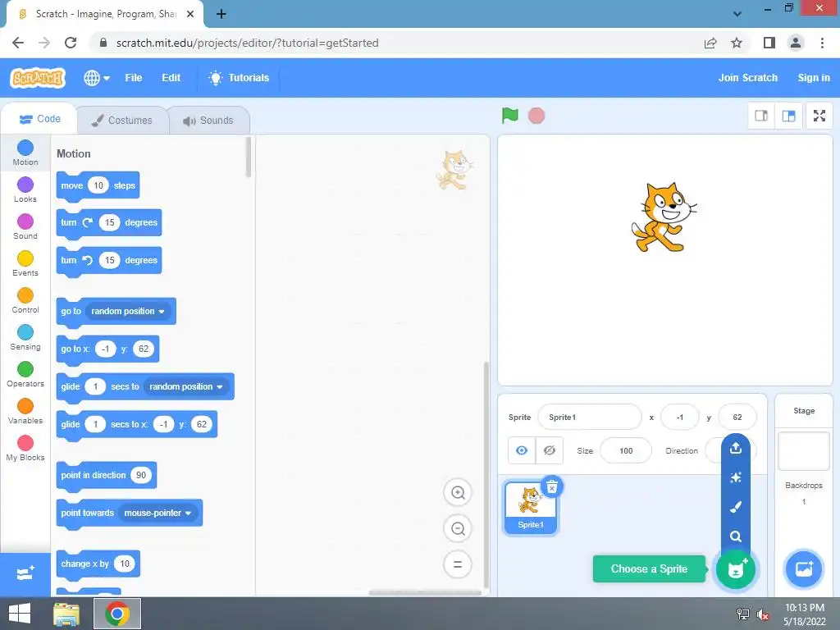Open random position dropdown in glide block
The image size is (840, 630).
[186, 387]
